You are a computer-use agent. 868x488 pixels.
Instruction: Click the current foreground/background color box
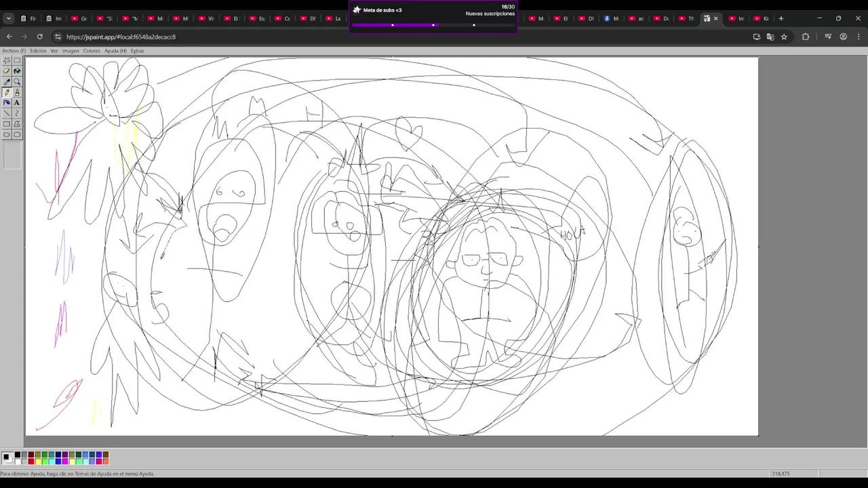7,458
